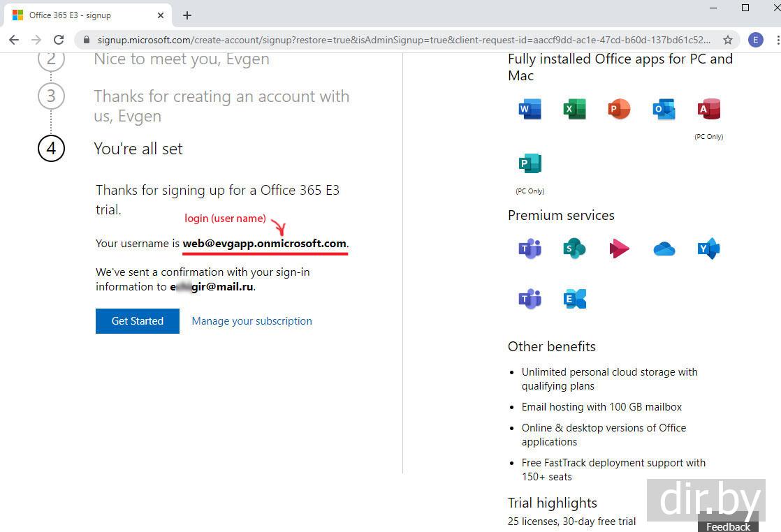Click the Thanks for creating an account heading
Image resolution: width=781 pixels, height=532 pixels.
tap(221, 106)
